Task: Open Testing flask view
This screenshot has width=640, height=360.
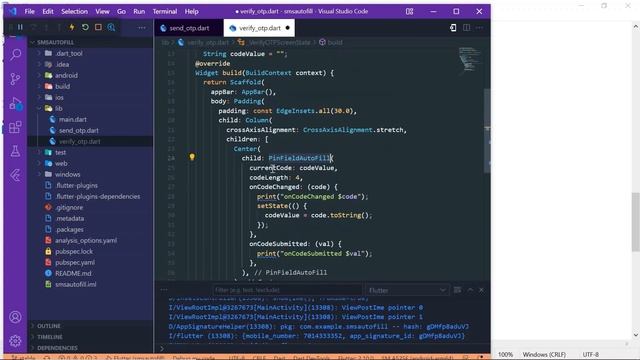Action: [x=16, y=151]
